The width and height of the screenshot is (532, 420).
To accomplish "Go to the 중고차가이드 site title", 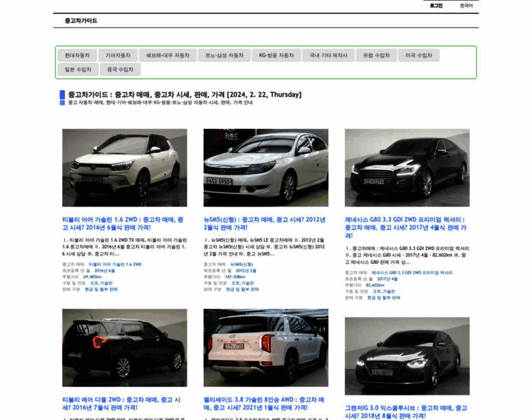I will [81, 21].
